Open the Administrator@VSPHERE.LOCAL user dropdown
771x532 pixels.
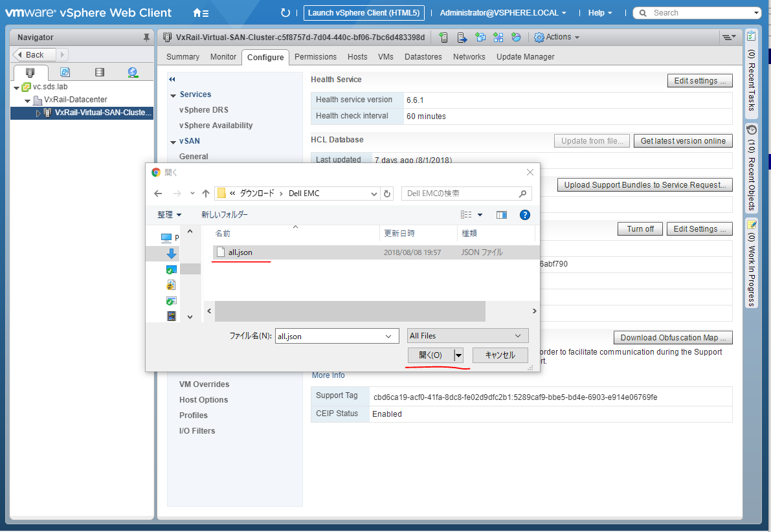click(503, 13)
